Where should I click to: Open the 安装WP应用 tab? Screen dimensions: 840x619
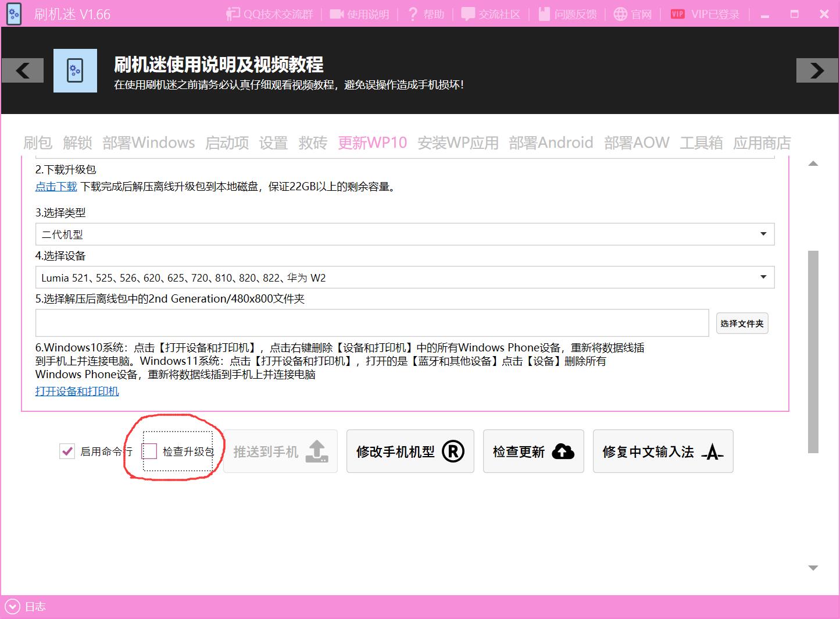[x=458, y=143]
